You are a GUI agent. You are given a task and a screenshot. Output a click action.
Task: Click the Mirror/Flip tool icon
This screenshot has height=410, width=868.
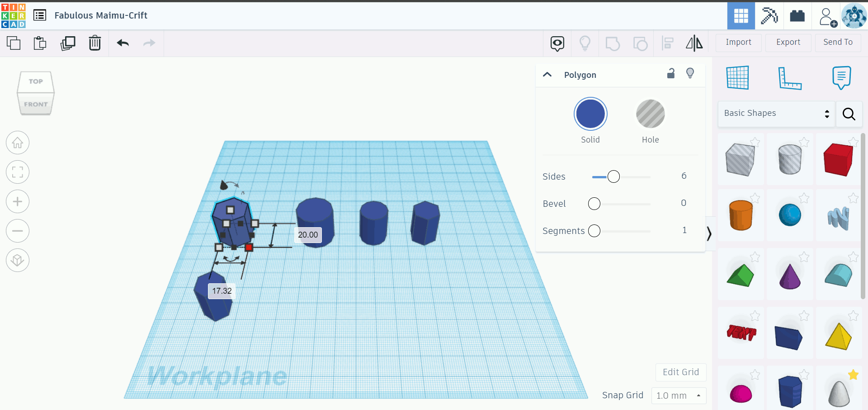[694, 43]
